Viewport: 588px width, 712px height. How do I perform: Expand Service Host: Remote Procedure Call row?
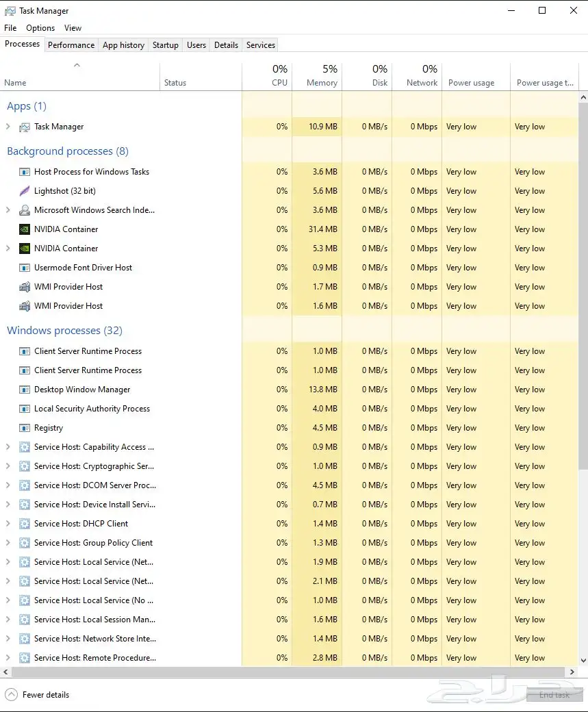8,657
